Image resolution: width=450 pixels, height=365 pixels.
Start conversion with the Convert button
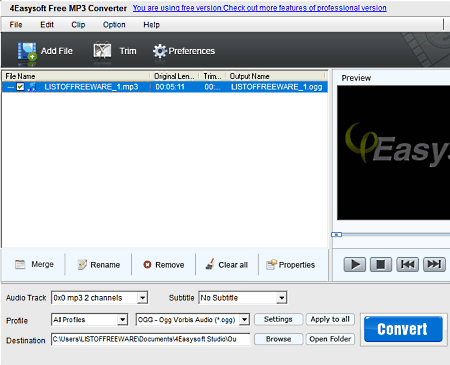403,329
